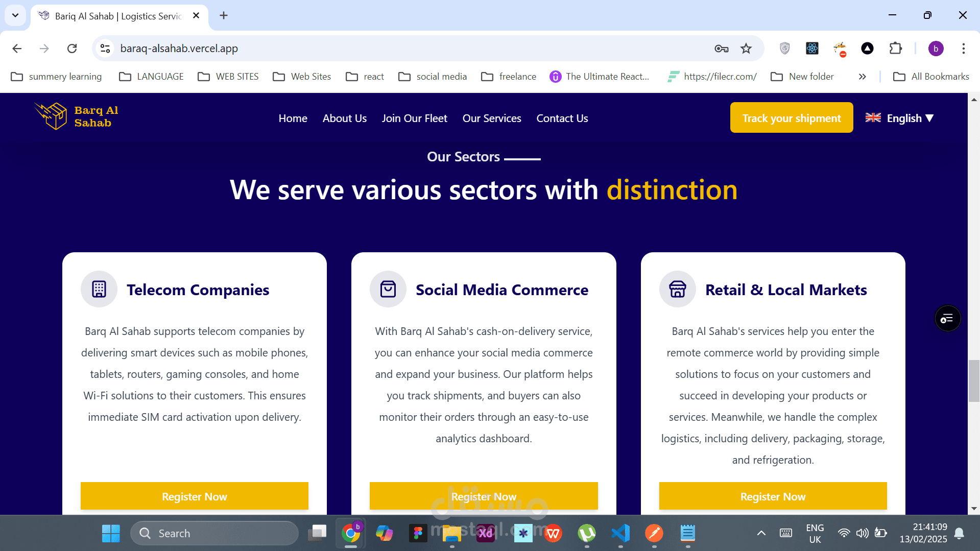The height and width of the screenshot is (551, 980).
Task: Select the Bariq Al Sahab browser tab
Action: 118,16
